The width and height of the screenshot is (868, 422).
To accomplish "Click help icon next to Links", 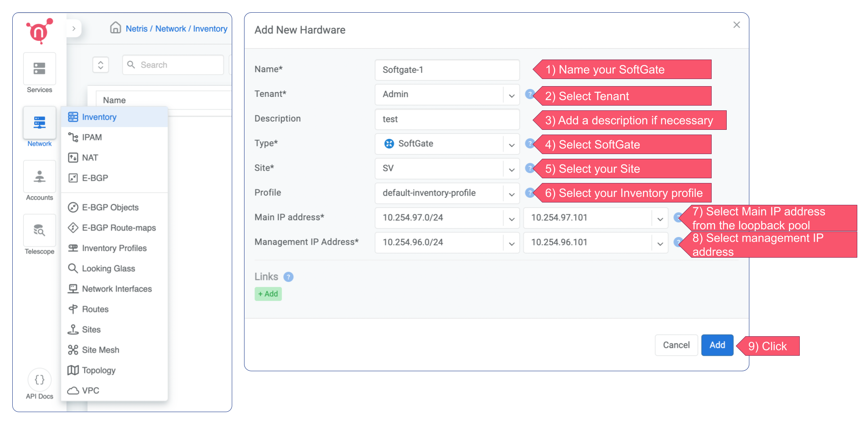I will click(x=289, y=277).
